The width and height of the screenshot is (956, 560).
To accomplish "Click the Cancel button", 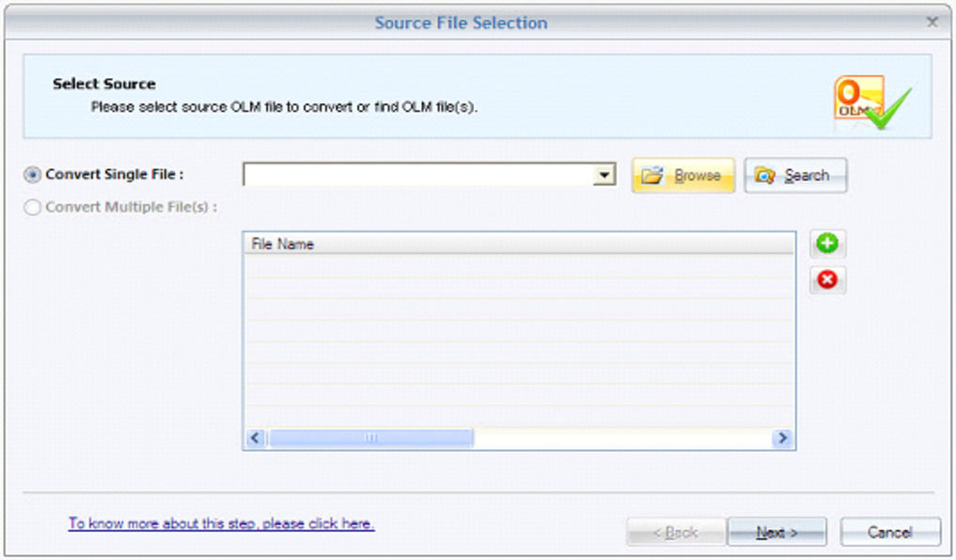I will click(x=890, y=532).
